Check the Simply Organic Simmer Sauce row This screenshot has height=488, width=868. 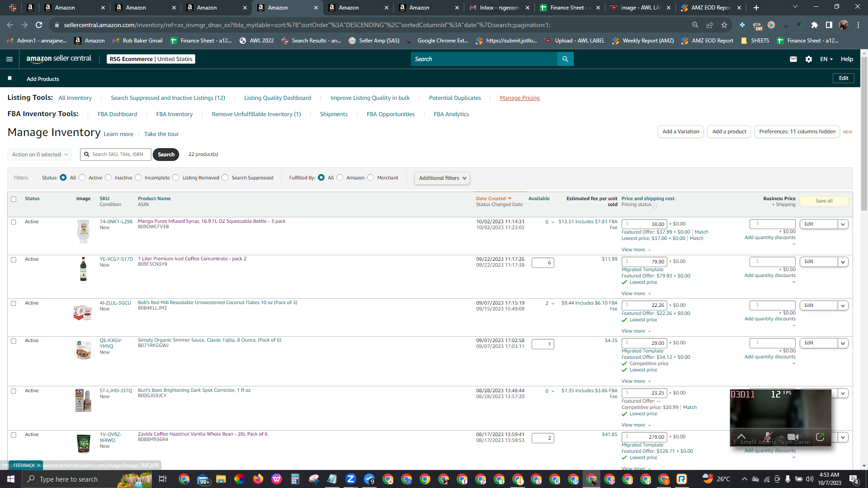[x=14, y=341]
